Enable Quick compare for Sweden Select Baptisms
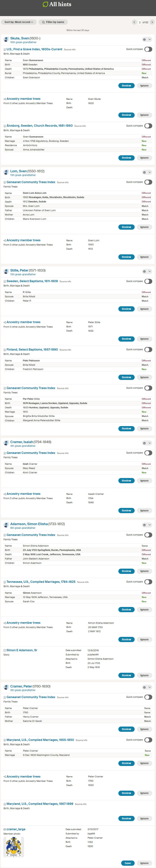 148,281
